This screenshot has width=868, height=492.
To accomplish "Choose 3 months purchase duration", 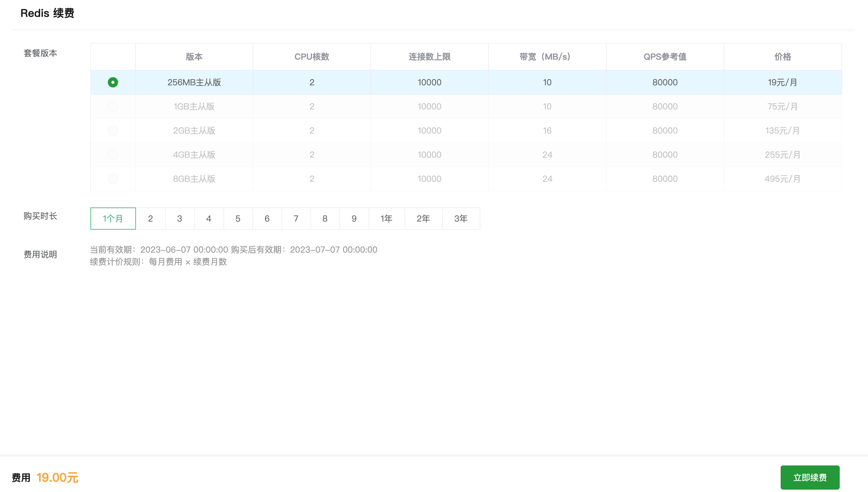I will click(180, 219).
